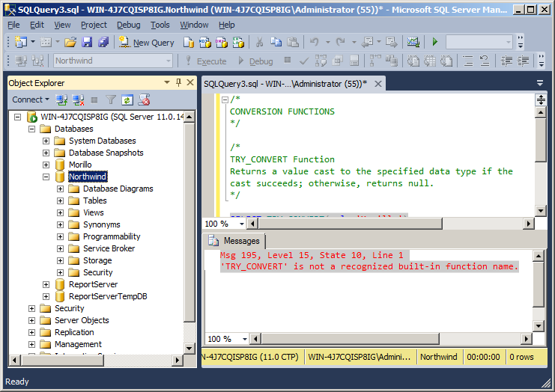Viewport: 555px width, 392px height.
Task: Close the SQLQuery3.sql tab
Action: click(x=378, y=84)
